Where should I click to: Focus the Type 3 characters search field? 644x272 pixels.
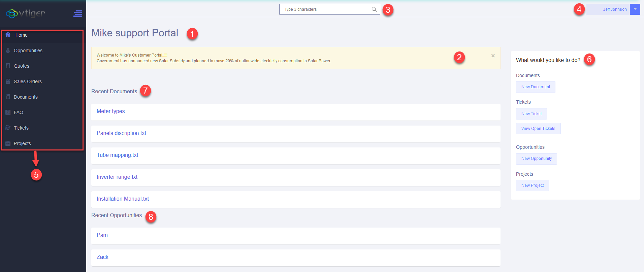[329, 9]
